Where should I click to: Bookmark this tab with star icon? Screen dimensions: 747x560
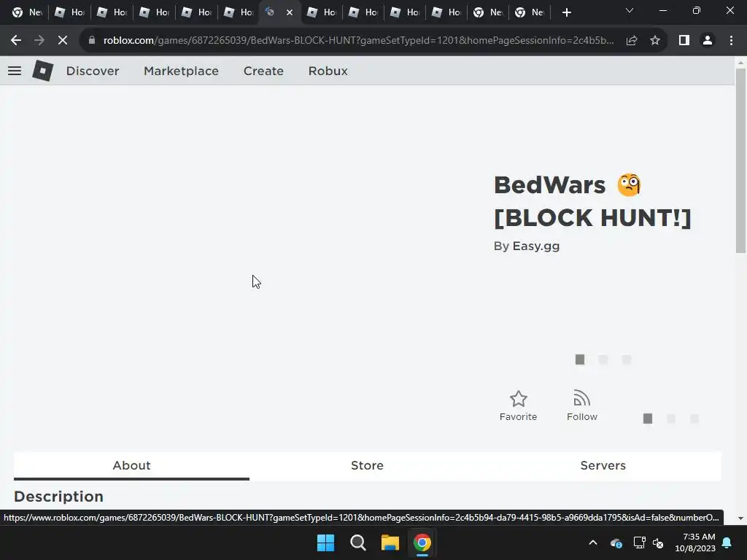(x=655, y=41)
